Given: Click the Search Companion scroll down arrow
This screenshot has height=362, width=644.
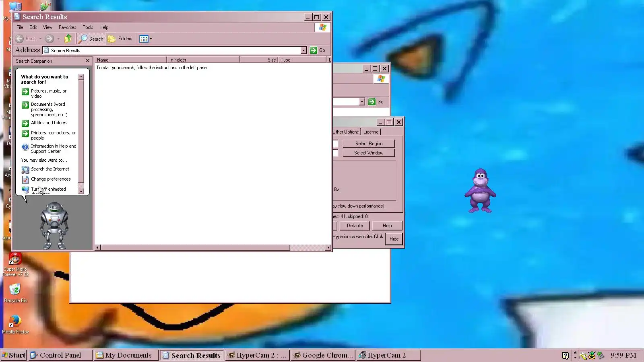Looking at the screenshot, I should pyautogui.click(x=81, y=191).
